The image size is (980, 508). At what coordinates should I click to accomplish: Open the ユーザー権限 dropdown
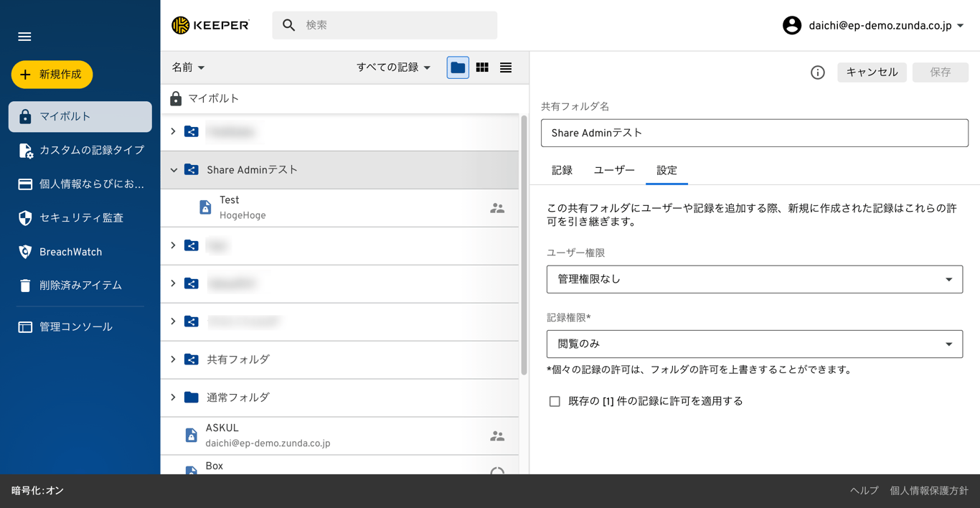coord(754,279)
